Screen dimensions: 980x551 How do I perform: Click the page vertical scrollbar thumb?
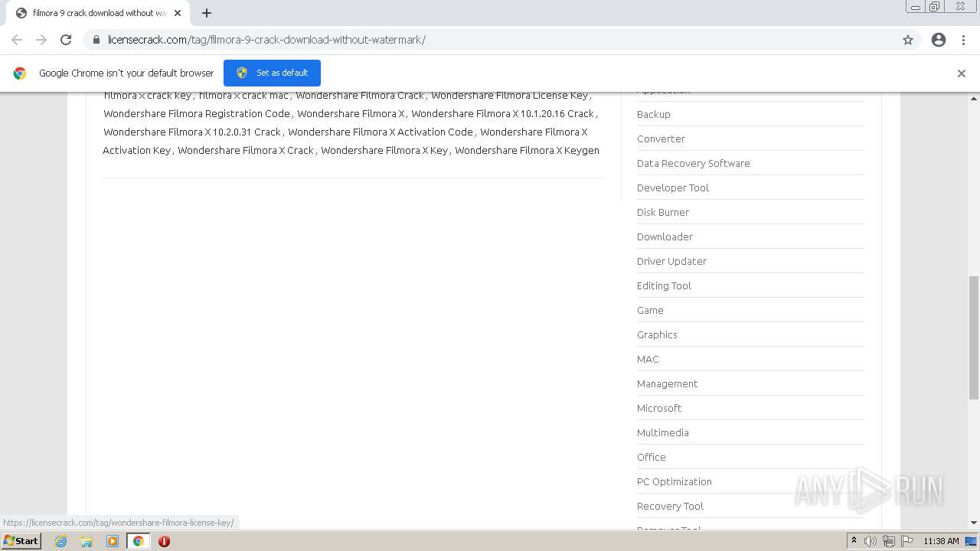tap(974, 337)
